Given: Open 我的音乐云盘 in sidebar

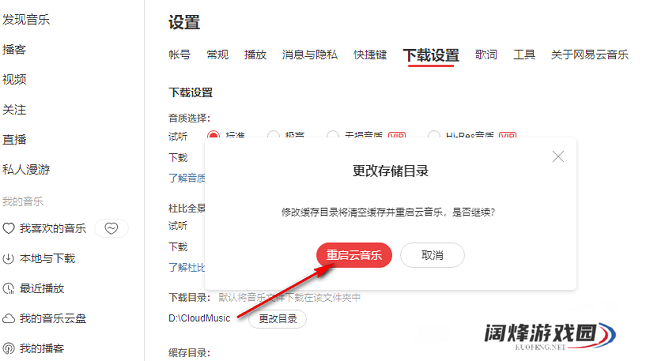Looking at the screenshot, I should 53,318.
